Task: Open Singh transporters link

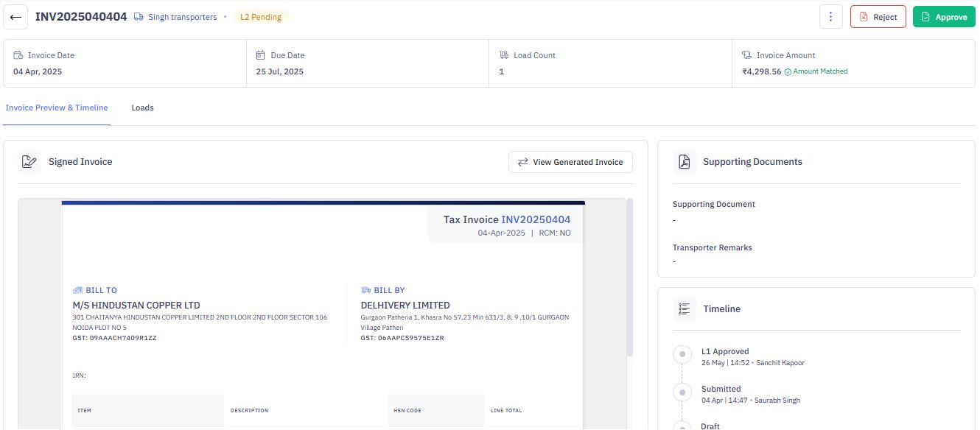Action: coord(182,17)
